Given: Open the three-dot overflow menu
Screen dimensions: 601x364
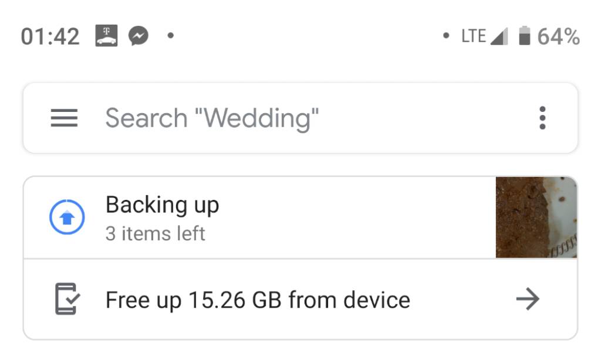Looking at the screenshot, I should click(x=542, y=117).
